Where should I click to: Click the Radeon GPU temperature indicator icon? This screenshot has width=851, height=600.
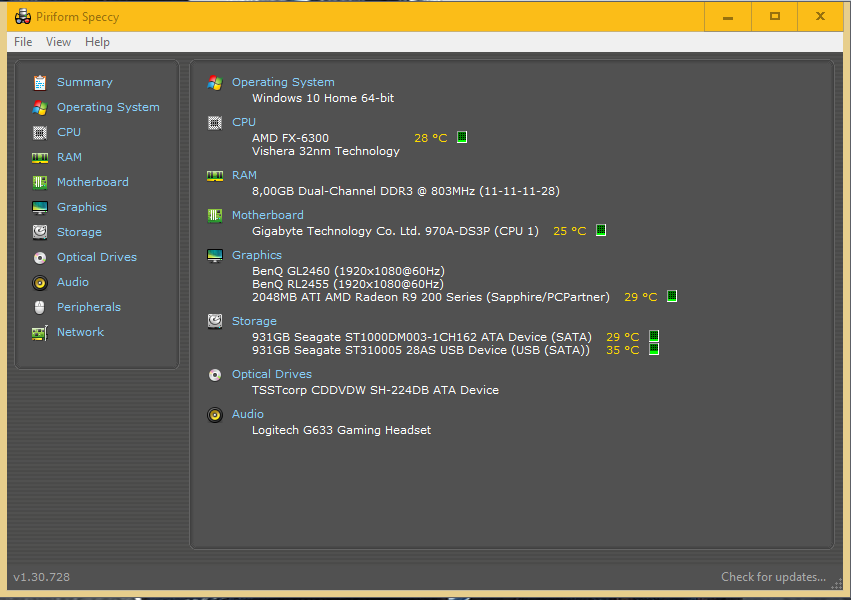click(x=672, y=296)
